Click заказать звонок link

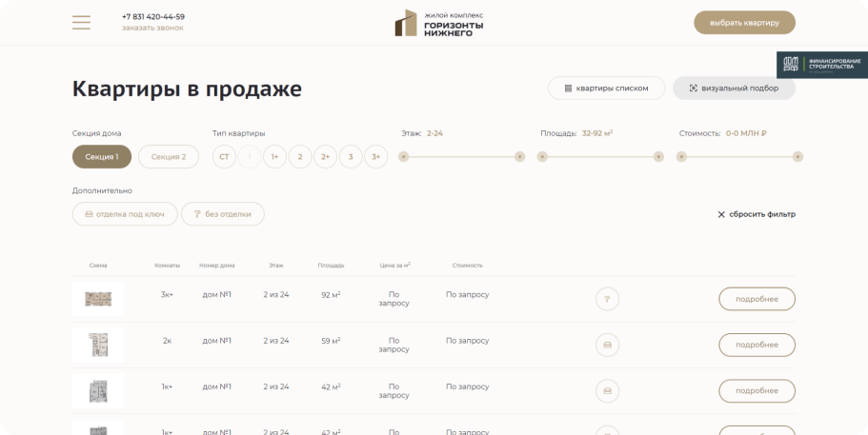tap(152, 28)
